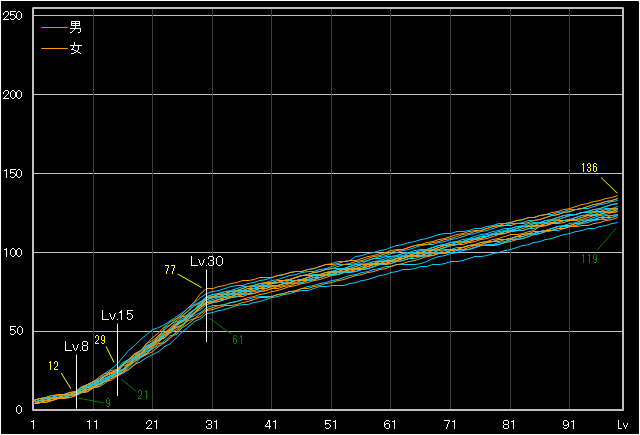640x435 pixels.
Task: Select the Lv.8 marker label
Action: tap(76, 347)
